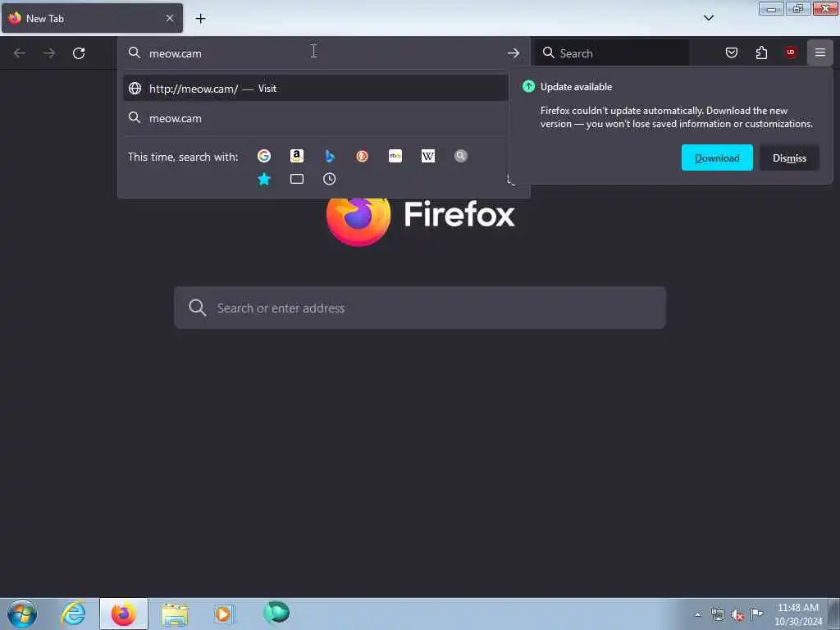Click the gray magnifier search engine icon
Viewport: 840px width, 630px height.
point(461,156)
